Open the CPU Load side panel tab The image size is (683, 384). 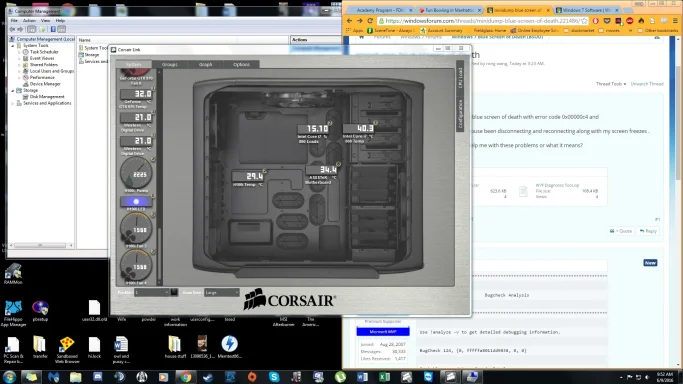coord(460,77)
